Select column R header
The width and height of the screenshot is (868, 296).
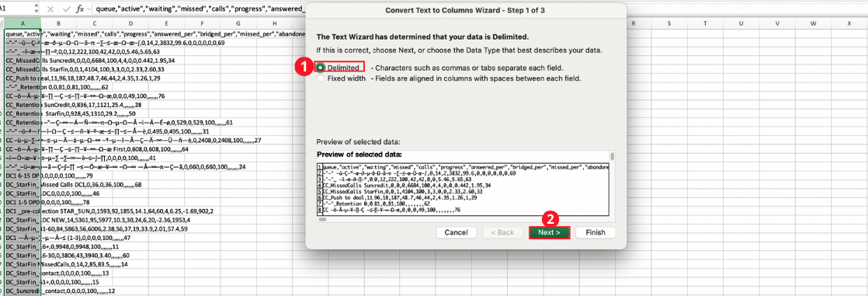tap(634, 23)
